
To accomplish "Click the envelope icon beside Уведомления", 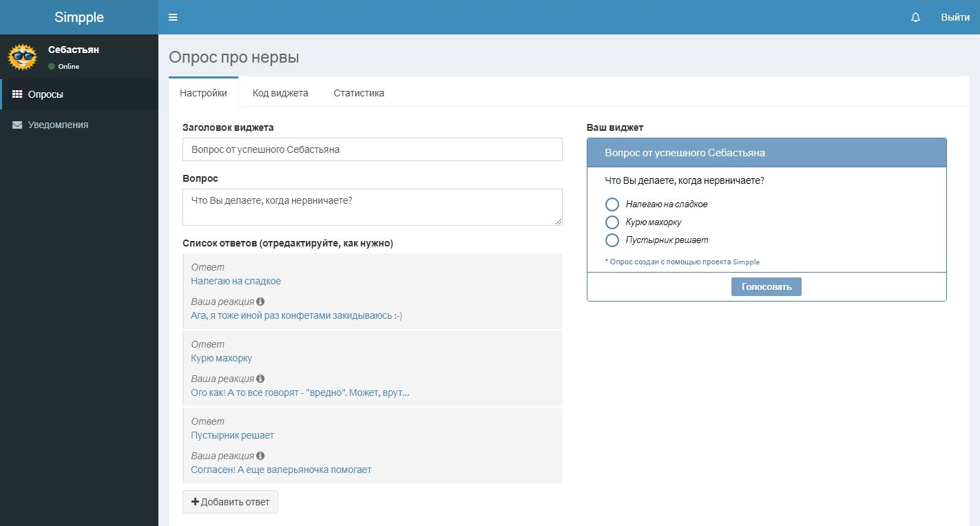I will pos(17,125).
